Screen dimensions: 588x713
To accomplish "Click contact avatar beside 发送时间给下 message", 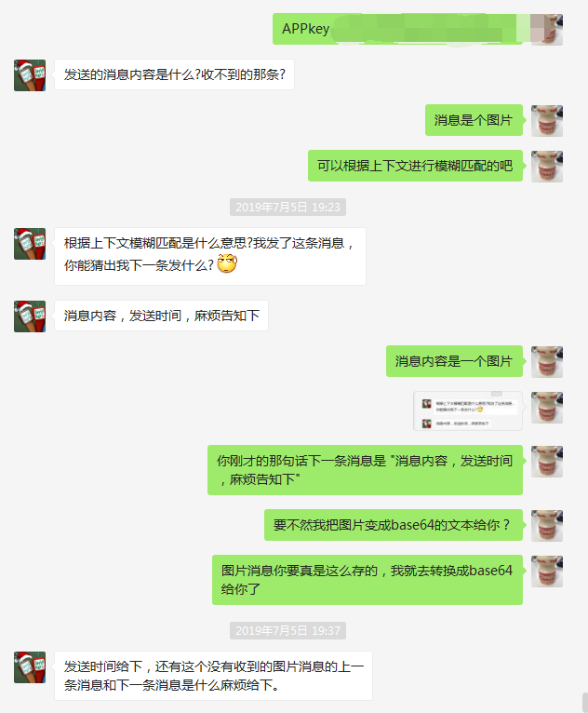I will pos(30,667).
